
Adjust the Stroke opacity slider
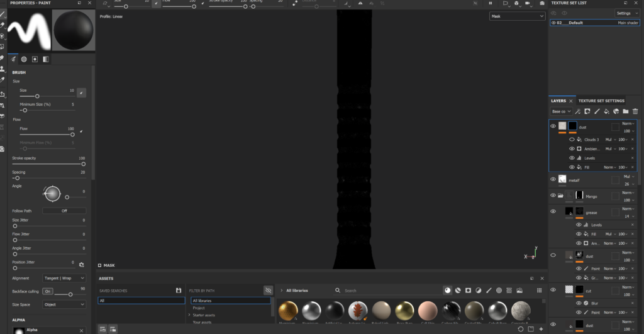click(x=48, y=164)
